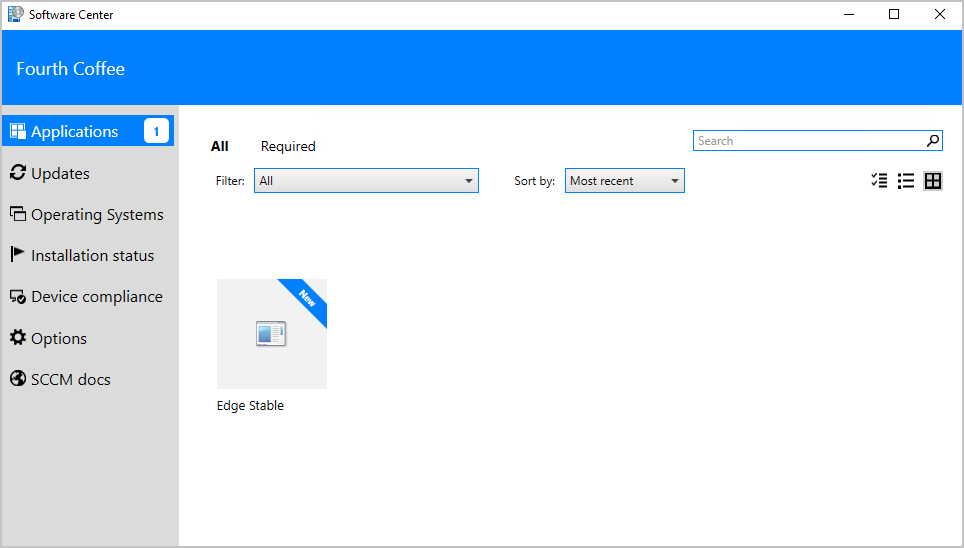Switch to the All tab
The width and height of the screenshot is (964, 548).
tap(219, 146)
